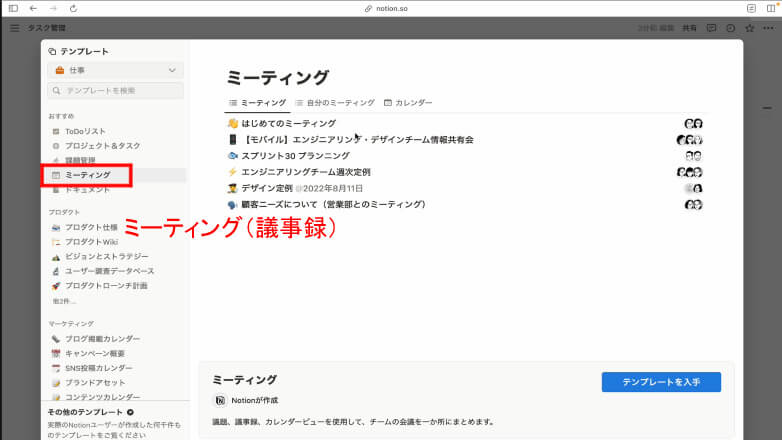Select the プロダクトWiki template
Viewport: 782px width, 440px height.
click(x=91, y=242)
